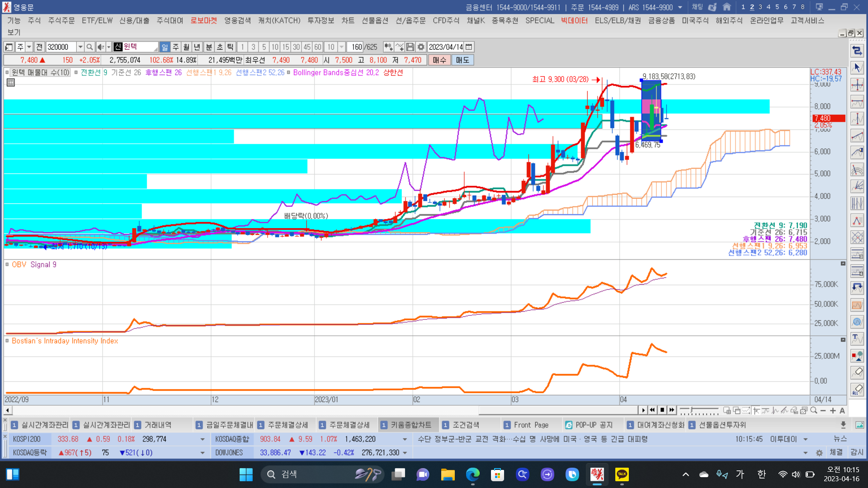Click the zoom magnifier icon below chart

pos(814,410)
